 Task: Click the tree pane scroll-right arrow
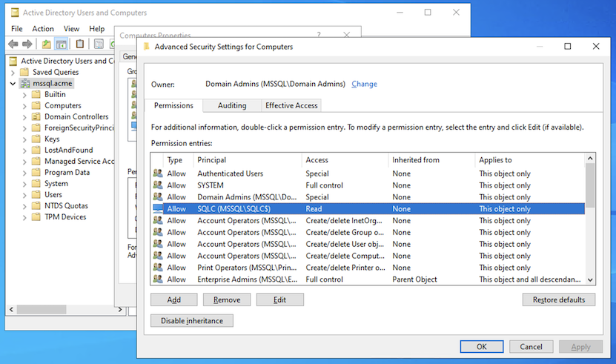click(120, 310)
